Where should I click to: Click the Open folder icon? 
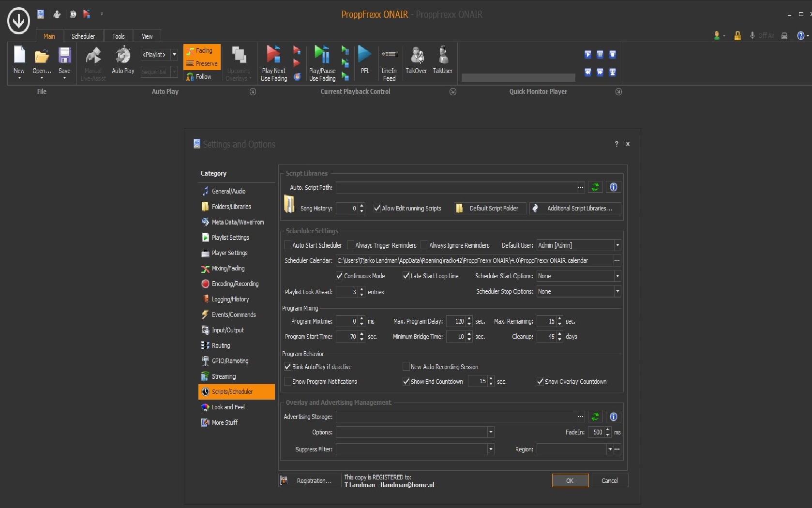pyautogui.click(x=42, y=57)
